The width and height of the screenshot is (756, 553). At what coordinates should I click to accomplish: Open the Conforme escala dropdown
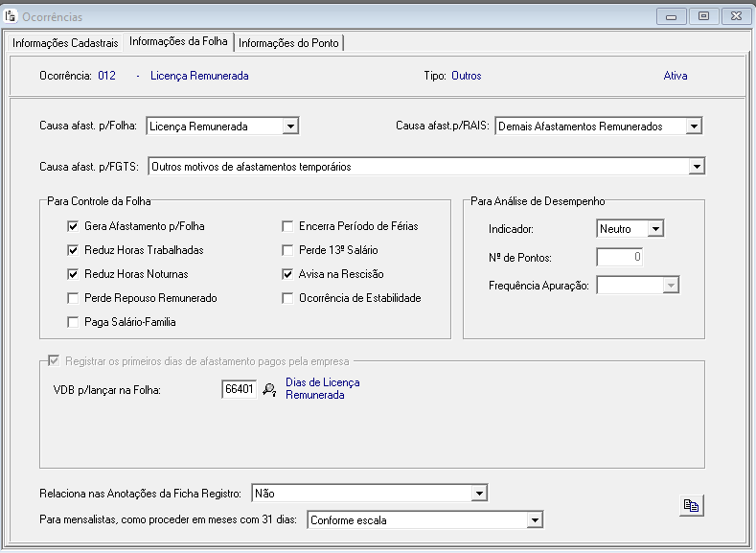point(535,520)
